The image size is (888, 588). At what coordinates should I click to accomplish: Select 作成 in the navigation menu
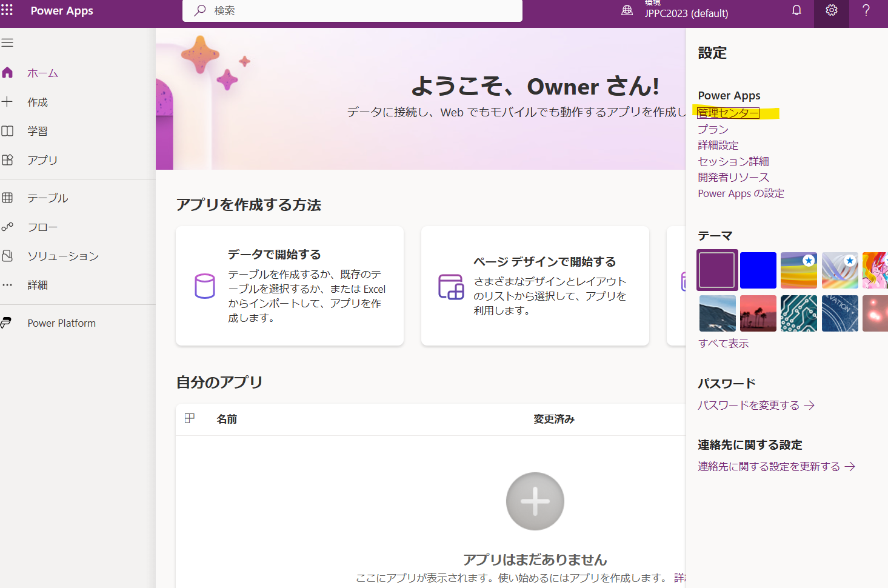[x=38, y=102]
